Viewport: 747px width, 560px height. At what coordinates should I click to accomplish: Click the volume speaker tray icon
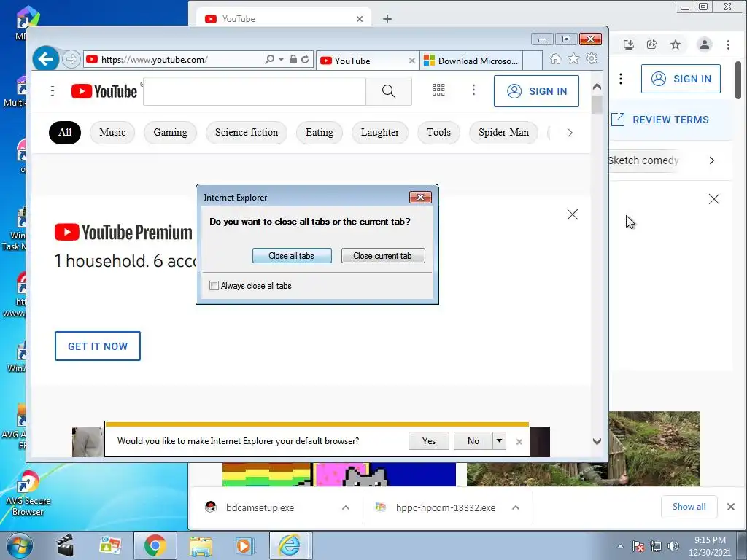click(x=673, y=546)
